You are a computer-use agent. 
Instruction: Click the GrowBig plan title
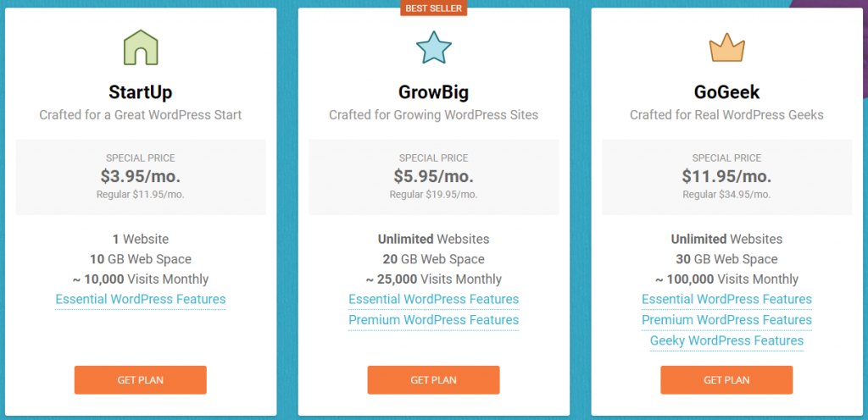tap(433, 92)
